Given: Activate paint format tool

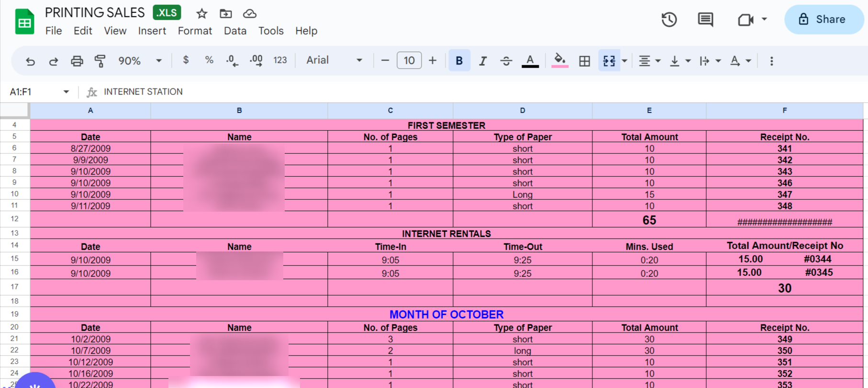Looking at the screenshot, I should pos(100,61).
